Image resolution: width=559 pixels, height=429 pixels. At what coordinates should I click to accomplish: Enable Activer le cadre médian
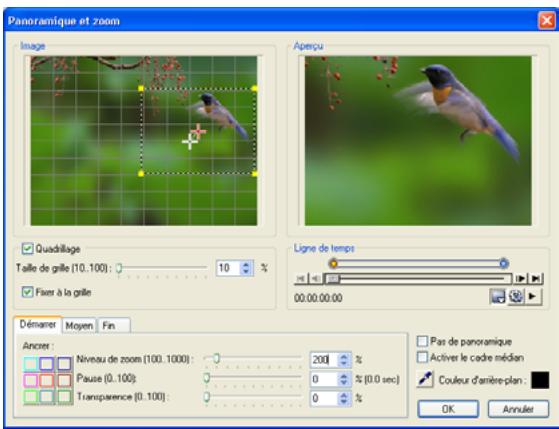(422, 357)
